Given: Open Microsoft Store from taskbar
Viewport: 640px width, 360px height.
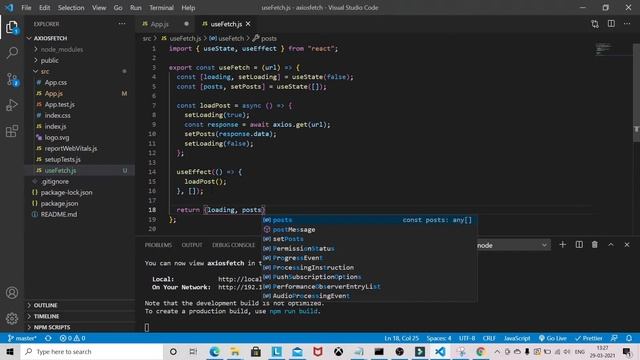Looking at the screenshot, I should tap(256, 351).
